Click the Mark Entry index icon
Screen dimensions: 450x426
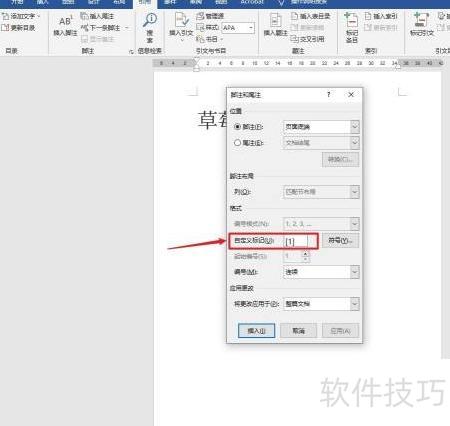[x=351, y=20]
